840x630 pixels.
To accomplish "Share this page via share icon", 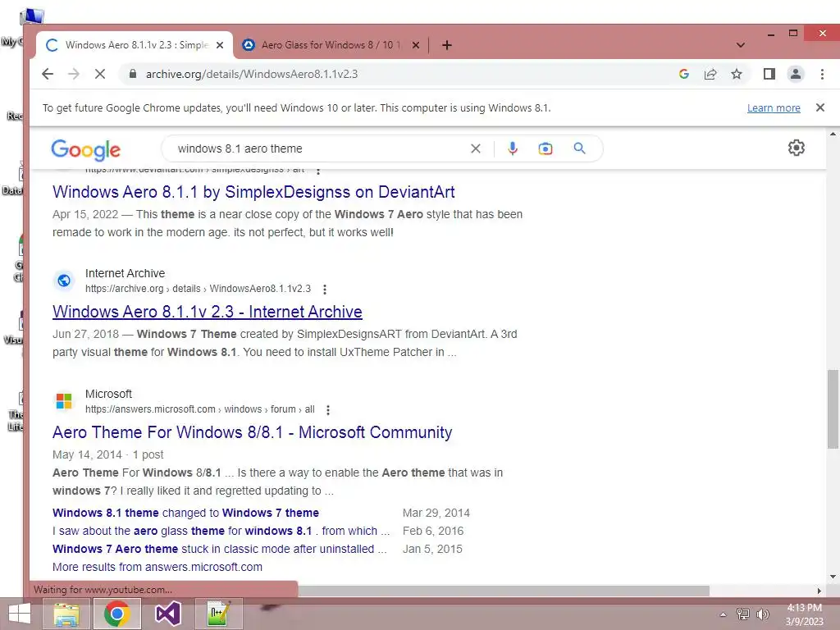I will [710, 74].
